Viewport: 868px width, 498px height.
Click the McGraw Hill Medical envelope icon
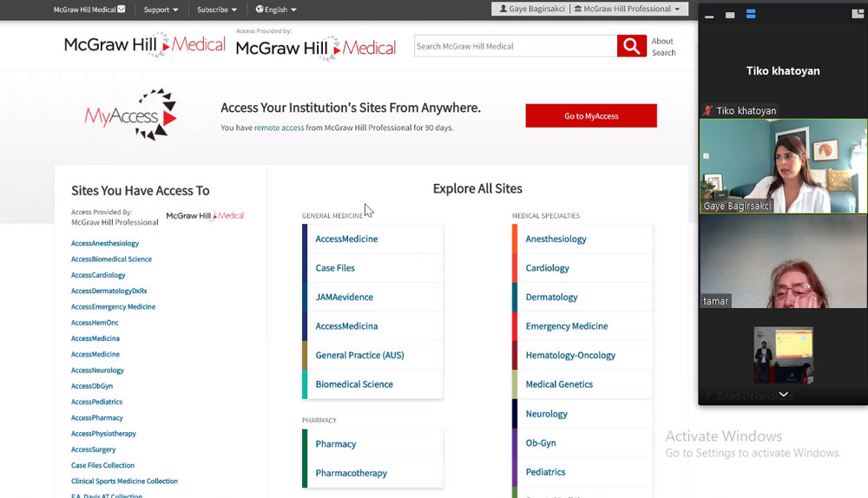(x=122, y=10)
